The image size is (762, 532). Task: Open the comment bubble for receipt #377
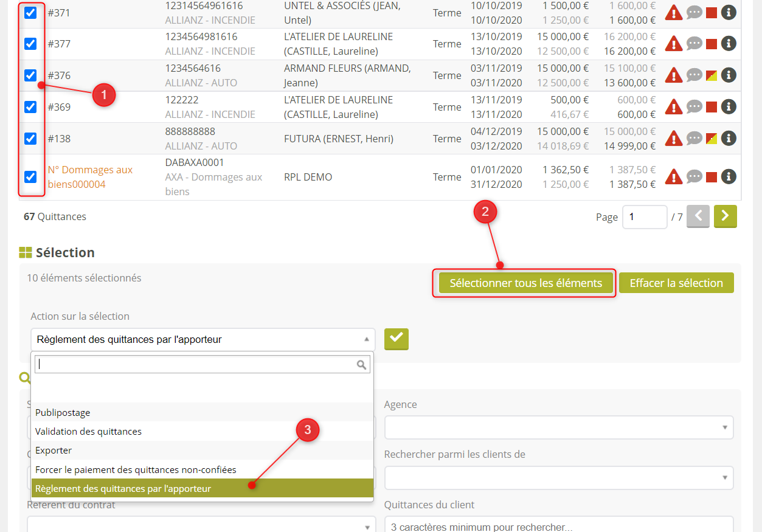(x=694, y=44)
